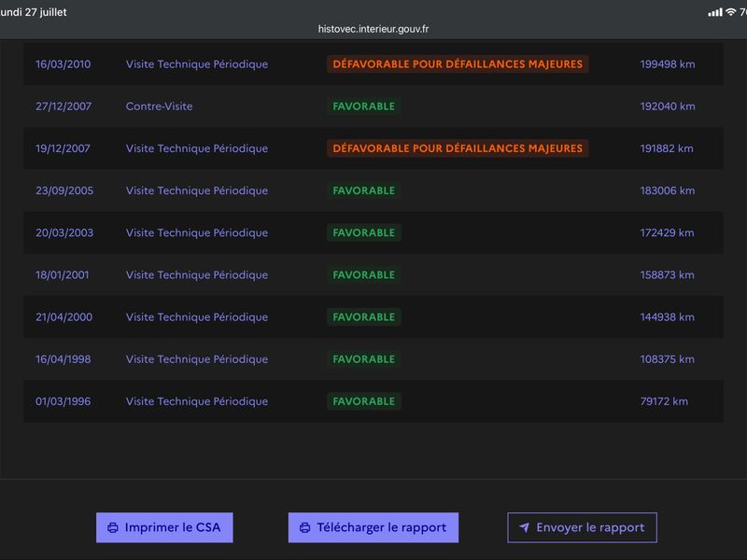Click Visite Technique Périodique on the 21/04/2000 row
The image size is (747, 560).
(x=197, y=316)
